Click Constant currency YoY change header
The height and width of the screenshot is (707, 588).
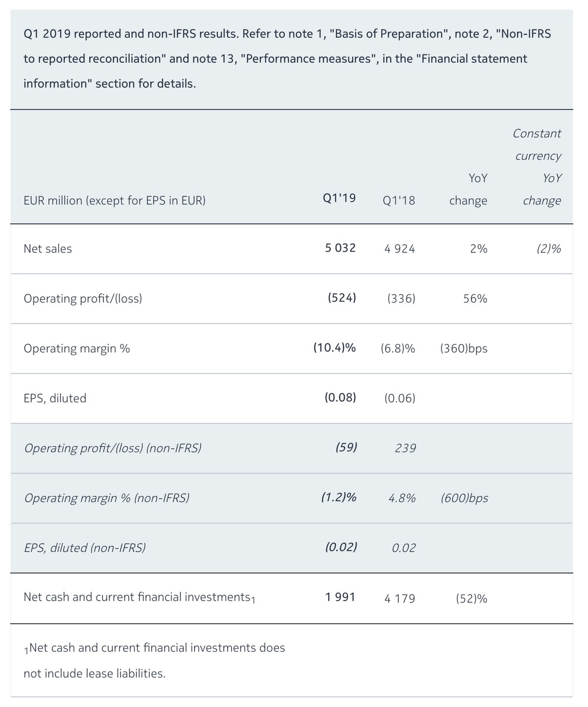coord(536,166)
